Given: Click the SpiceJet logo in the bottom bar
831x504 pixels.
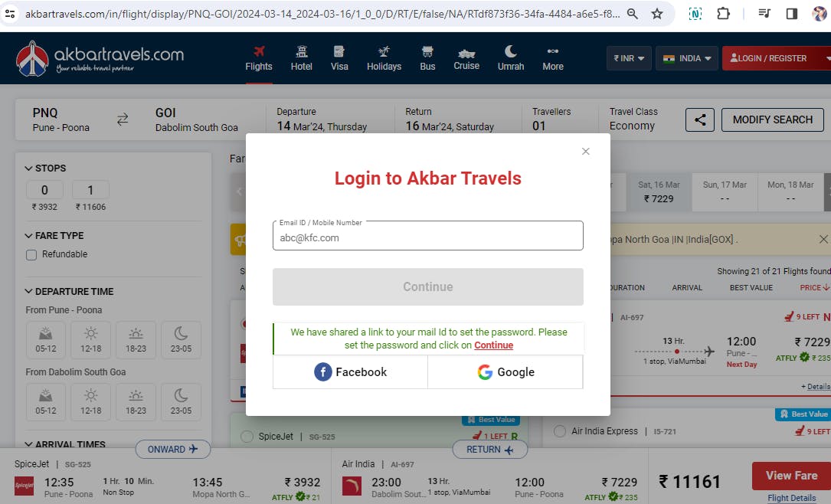Looking at the screenshot, I should 24,486.
